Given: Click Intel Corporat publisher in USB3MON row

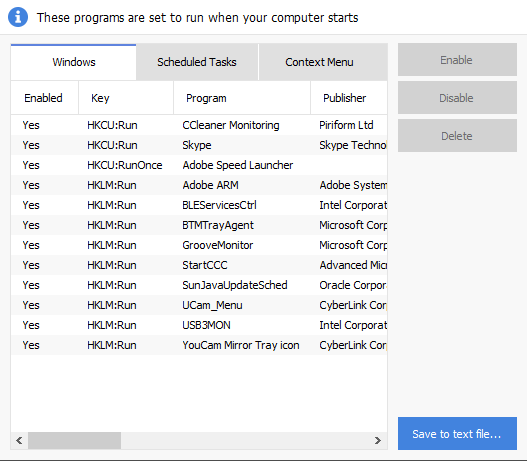Looking at the screenshot, I should coord(353,325).
